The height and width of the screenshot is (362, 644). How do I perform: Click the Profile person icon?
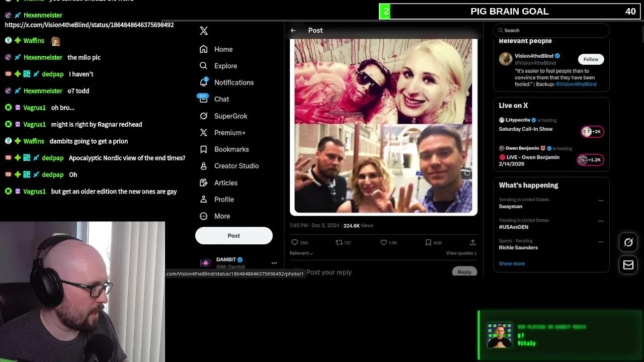203,200
